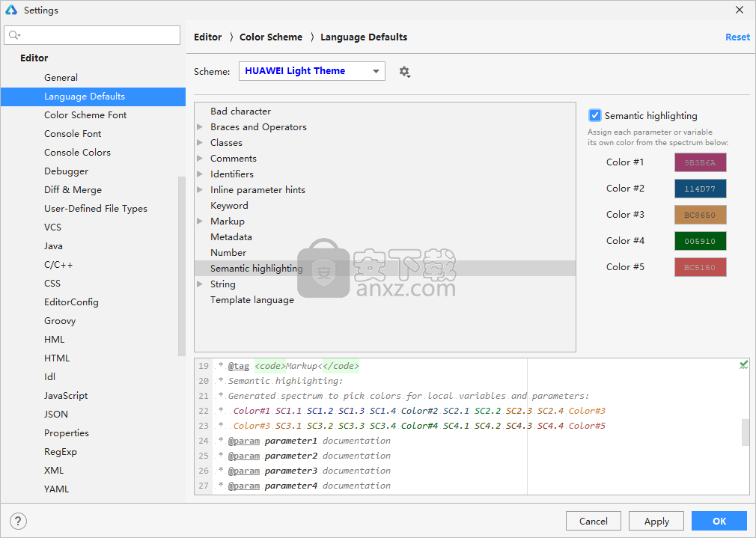The width and height of the screenshot is (756, 538).
Task: Confirm settings with the OK button
Action: 719,521
